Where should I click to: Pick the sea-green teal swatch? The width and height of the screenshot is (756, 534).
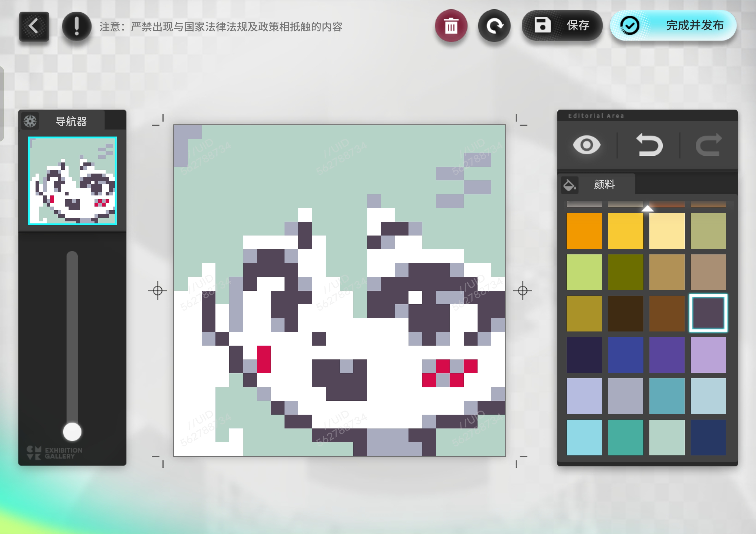tap(625, 437)
